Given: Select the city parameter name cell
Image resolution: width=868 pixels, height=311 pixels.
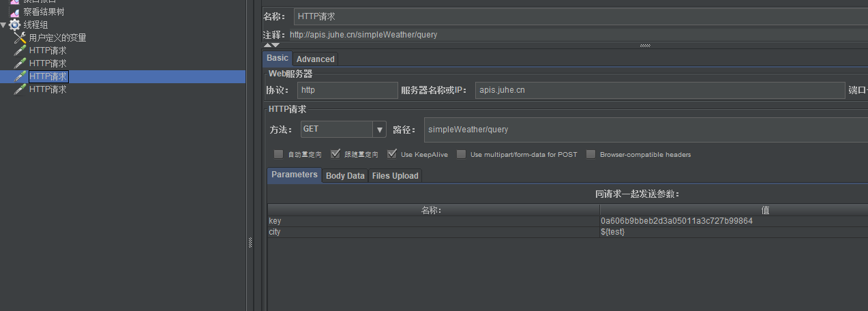Looking at the screenshot, I should tap(433, 232).
